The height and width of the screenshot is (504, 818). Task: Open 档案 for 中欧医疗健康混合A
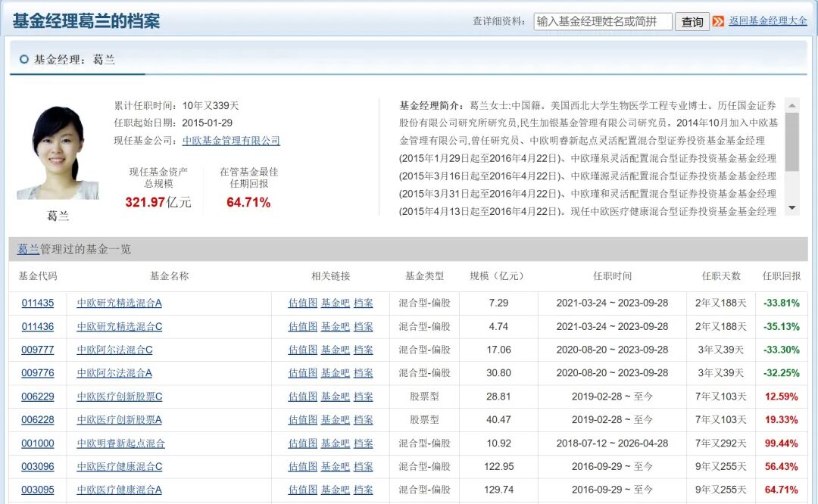coord(363,490)
